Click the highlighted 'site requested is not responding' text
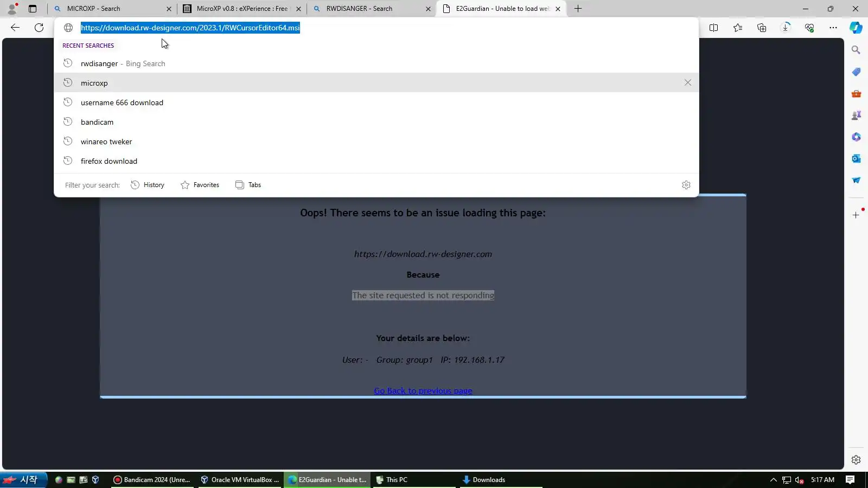 [423, 296]
